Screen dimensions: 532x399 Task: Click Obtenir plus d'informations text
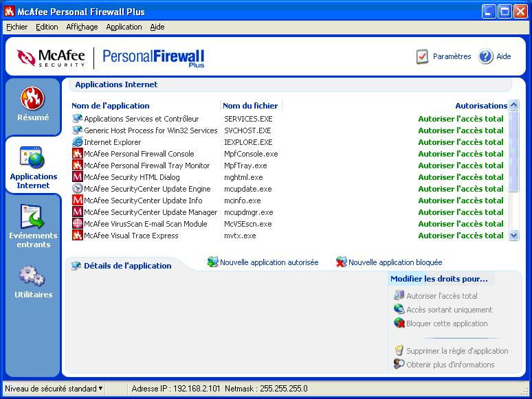point(450,365)
